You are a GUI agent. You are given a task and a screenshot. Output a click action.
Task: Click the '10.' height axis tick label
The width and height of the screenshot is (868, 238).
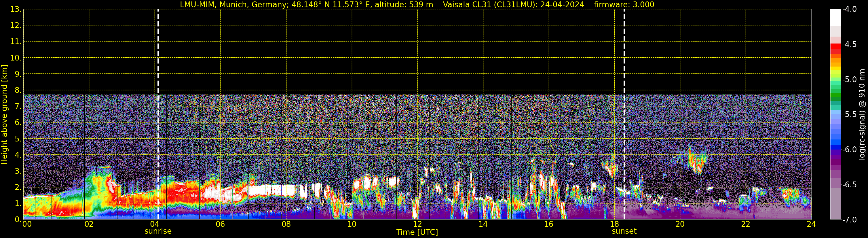pos(16,58)
